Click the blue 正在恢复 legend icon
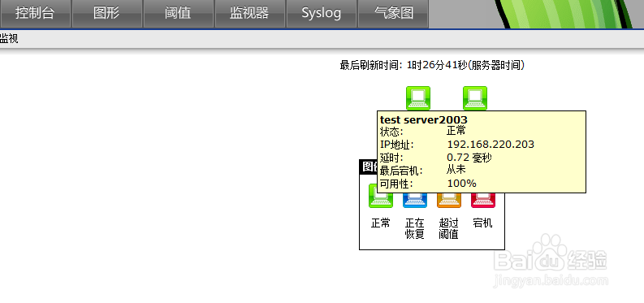The width and height of the screenshot is (644, 303). 415,200
